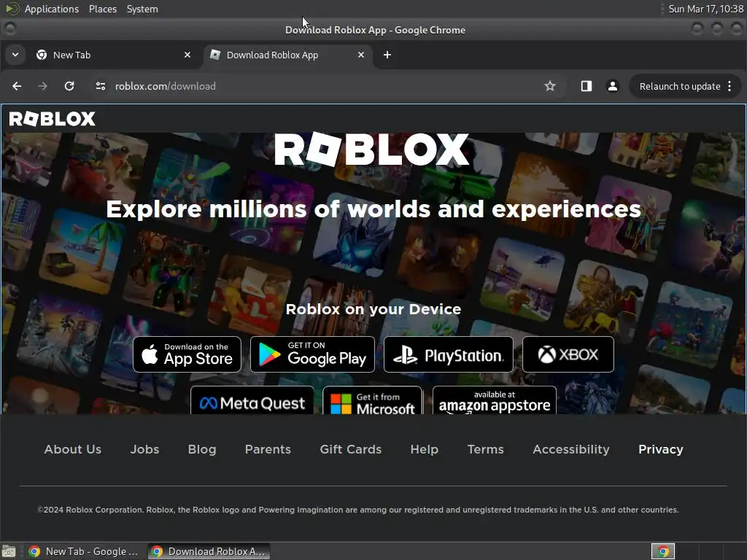Open the Meta Quest store badge

[x=252, y=400]
